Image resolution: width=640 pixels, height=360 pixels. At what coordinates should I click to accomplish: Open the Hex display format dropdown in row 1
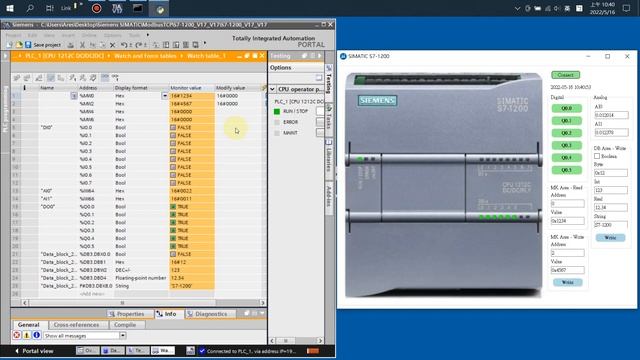tap(165, 96)
